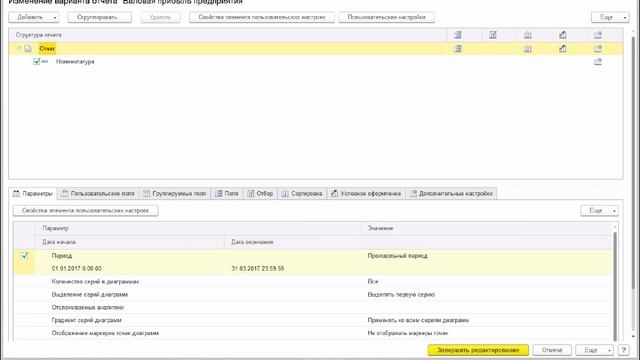Select the Отображение маркеров точек диаграмм row
Screen dimensions: 640x360
tap(313, 333)
